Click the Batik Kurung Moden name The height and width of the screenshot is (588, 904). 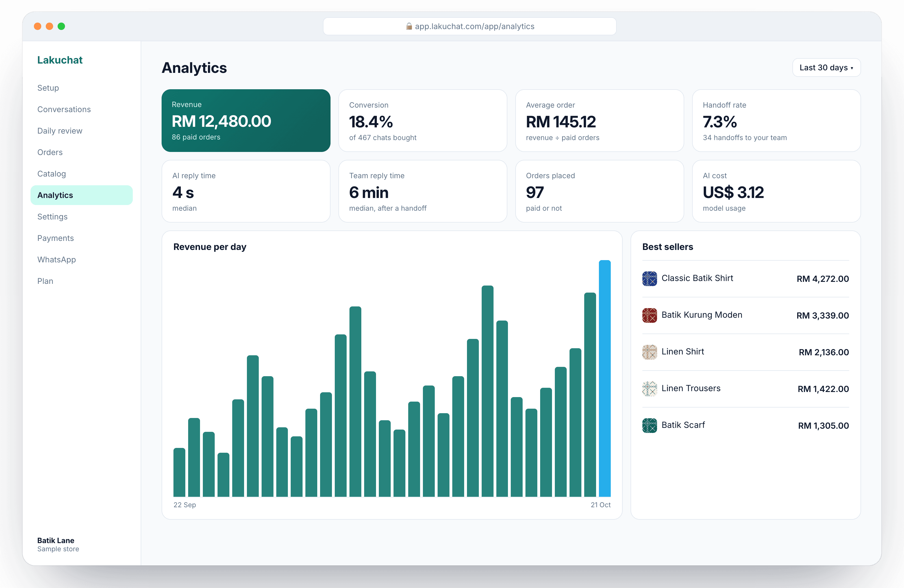point(701,315)
